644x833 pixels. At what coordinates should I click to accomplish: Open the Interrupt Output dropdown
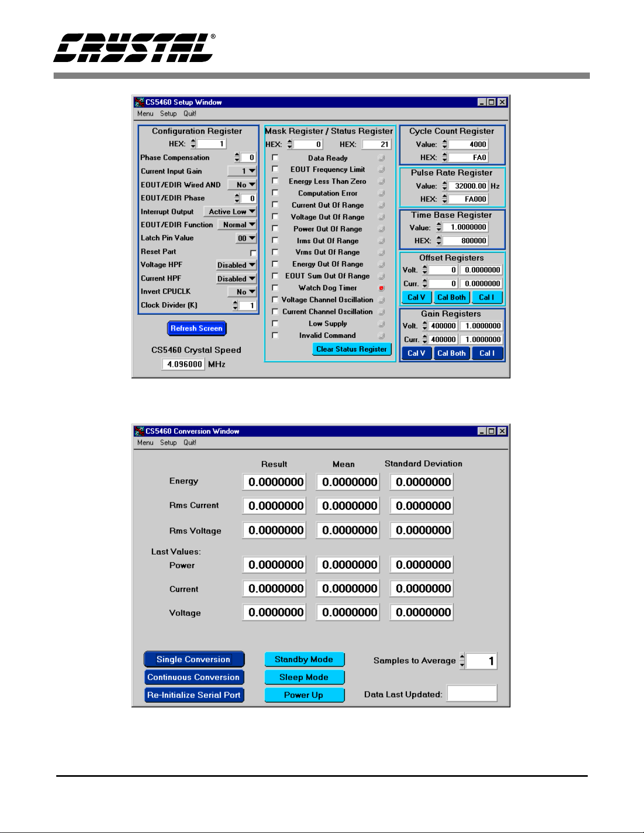coord(230,211)
